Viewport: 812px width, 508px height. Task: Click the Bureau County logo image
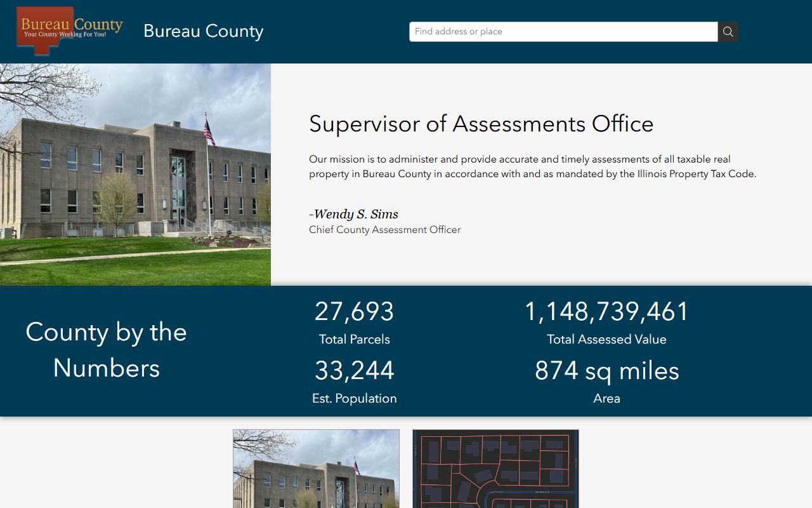click(x=70, y=30)
